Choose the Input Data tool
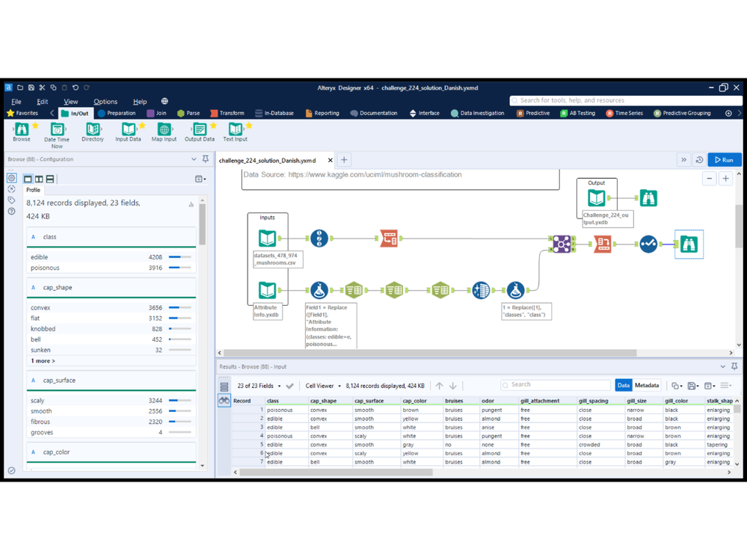This screenshot has height=560, width=747. [x=128, y=132]
